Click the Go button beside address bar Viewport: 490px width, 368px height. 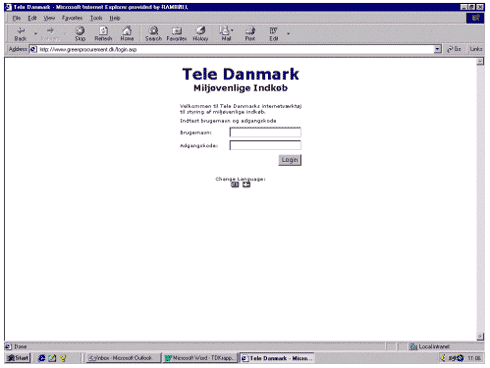454,49
